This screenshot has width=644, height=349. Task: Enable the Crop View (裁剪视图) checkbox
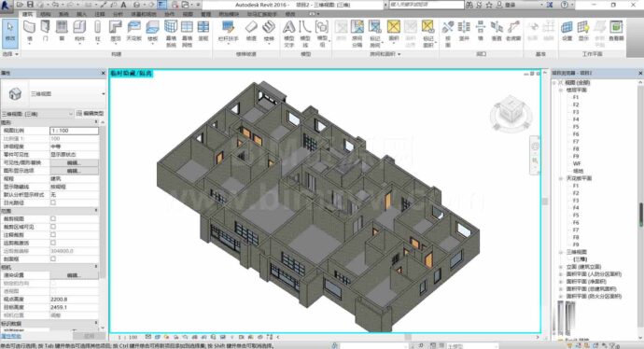[x=53, y=219]
